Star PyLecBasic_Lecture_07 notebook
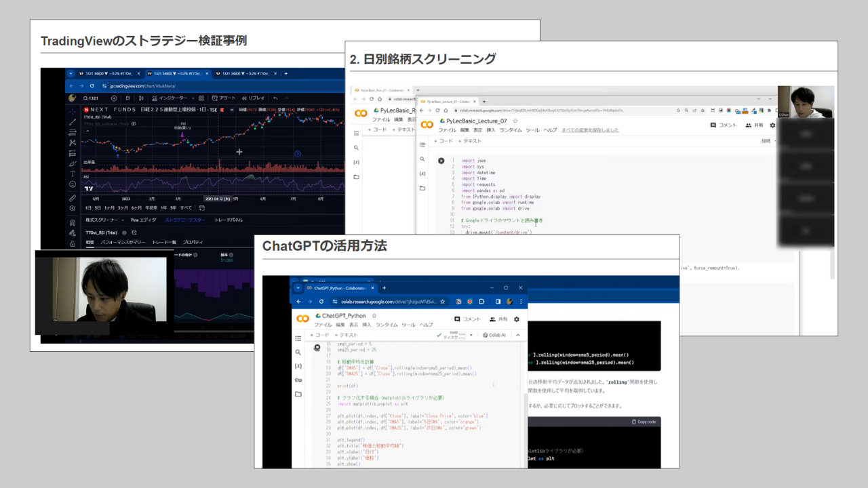The width and height of the screenshot is (868, 488). 515,121
